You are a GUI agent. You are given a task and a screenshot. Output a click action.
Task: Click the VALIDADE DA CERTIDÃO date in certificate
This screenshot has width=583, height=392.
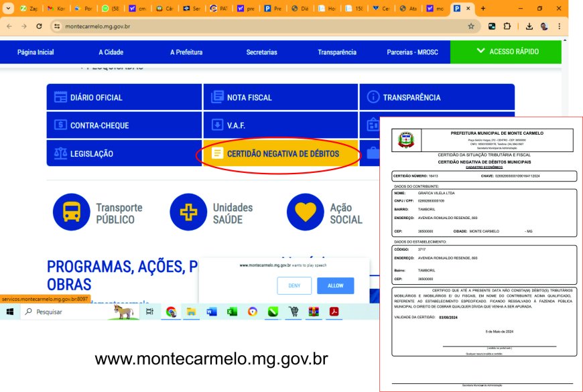click(448, 318)
